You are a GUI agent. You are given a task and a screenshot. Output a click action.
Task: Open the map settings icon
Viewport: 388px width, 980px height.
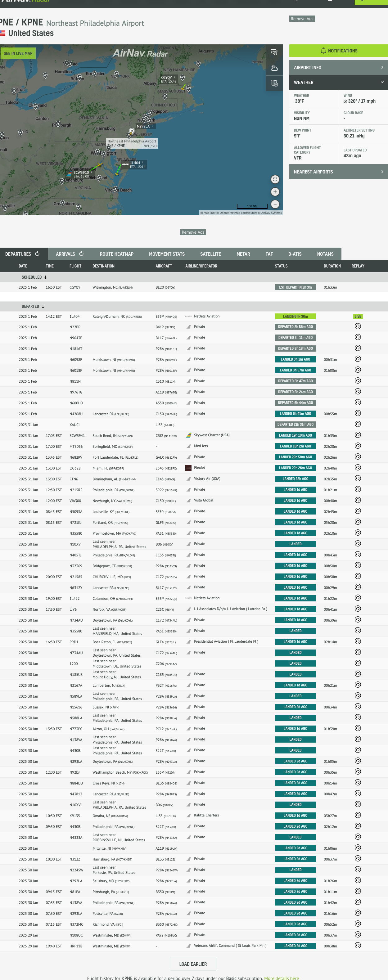click(x=274, y=83)
